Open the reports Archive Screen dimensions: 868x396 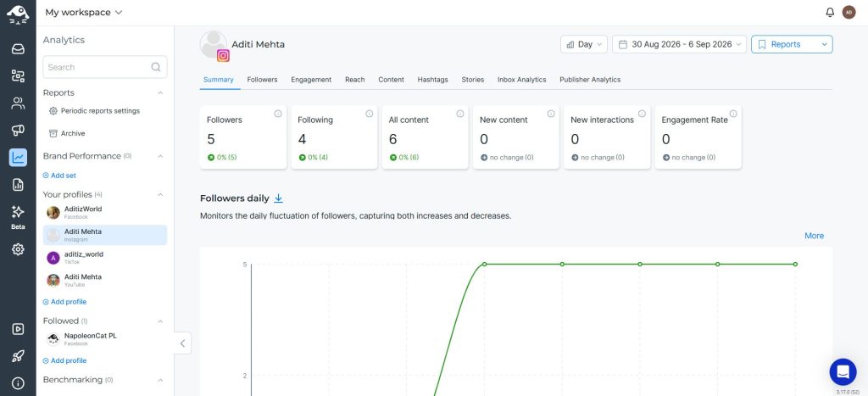[68, 133]
